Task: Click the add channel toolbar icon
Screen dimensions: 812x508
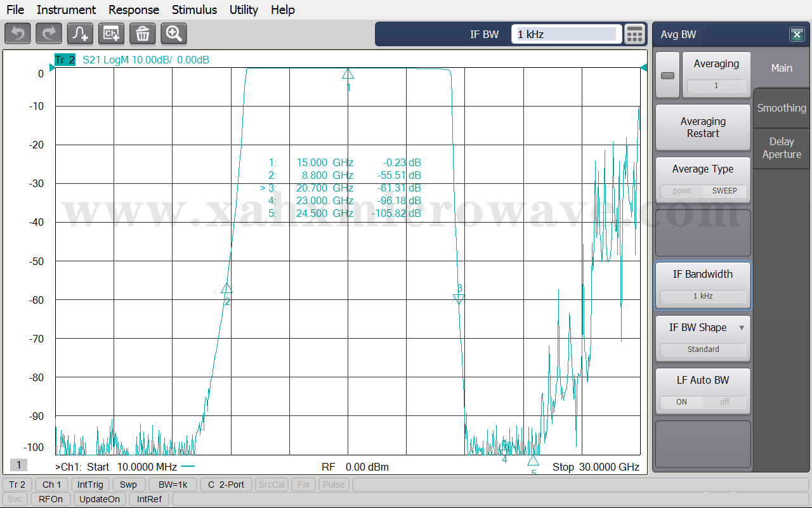Action: pos(111,34)
